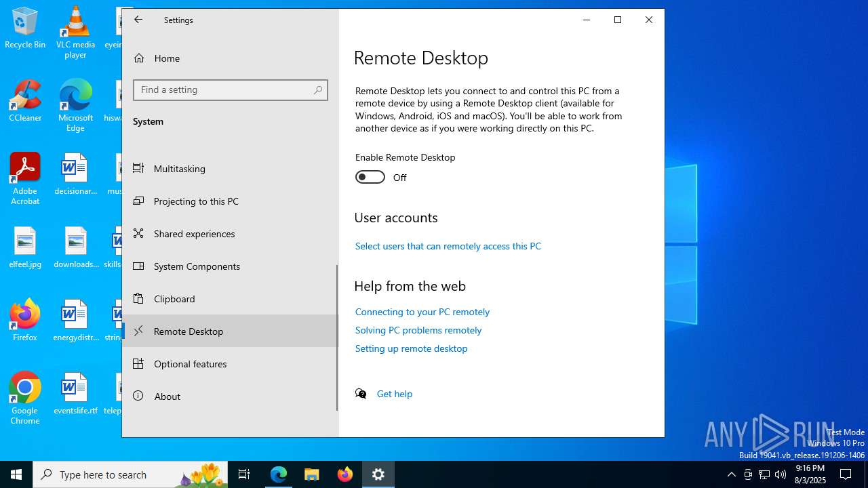
Task: Select Firefox desktop shortcut
Action: point(25,321)
